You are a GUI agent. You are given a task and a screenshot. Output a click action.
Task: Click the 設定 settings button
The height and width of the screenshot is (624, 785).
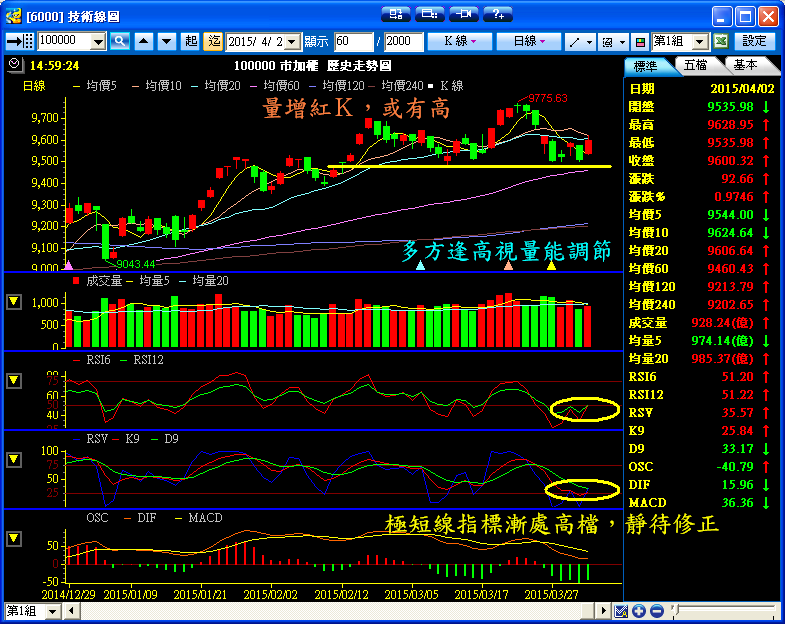[x=755, y=41]
